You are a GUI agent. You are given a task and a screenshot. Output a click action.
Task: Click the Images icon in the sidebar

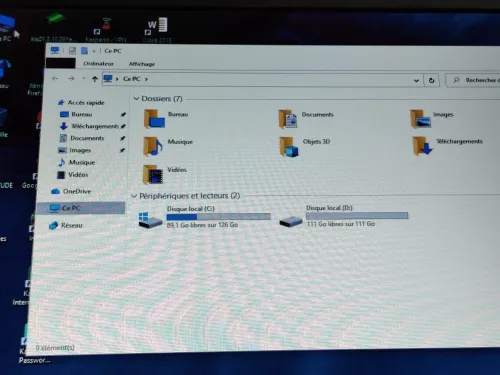tap(62, 150)
